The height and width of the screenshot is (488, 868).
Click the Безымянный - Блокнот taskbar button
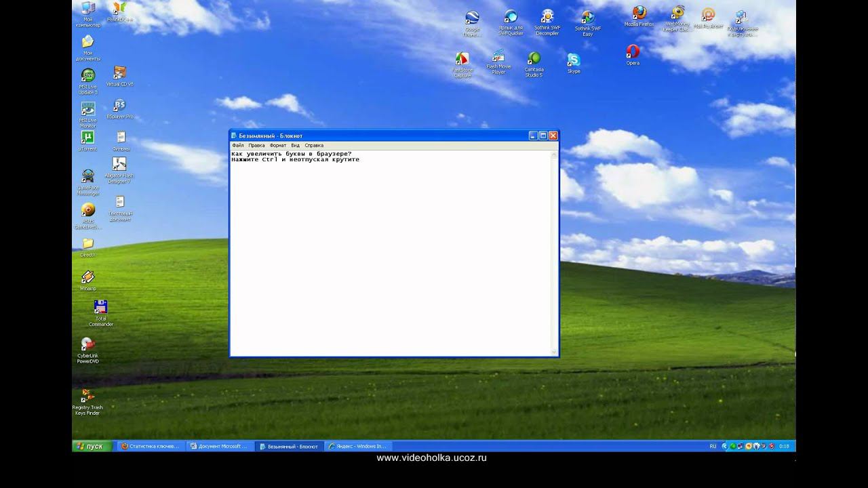click(x=290, y=447)
